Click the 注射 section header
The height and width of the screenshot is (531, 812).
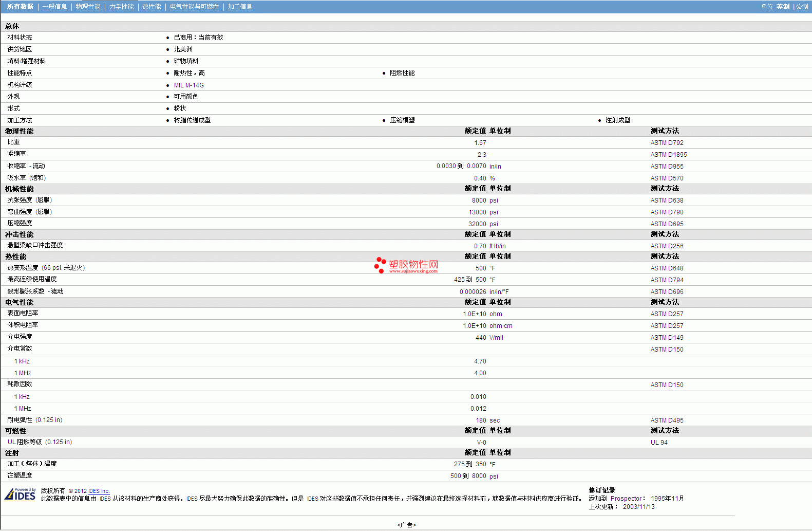(12, 453)
